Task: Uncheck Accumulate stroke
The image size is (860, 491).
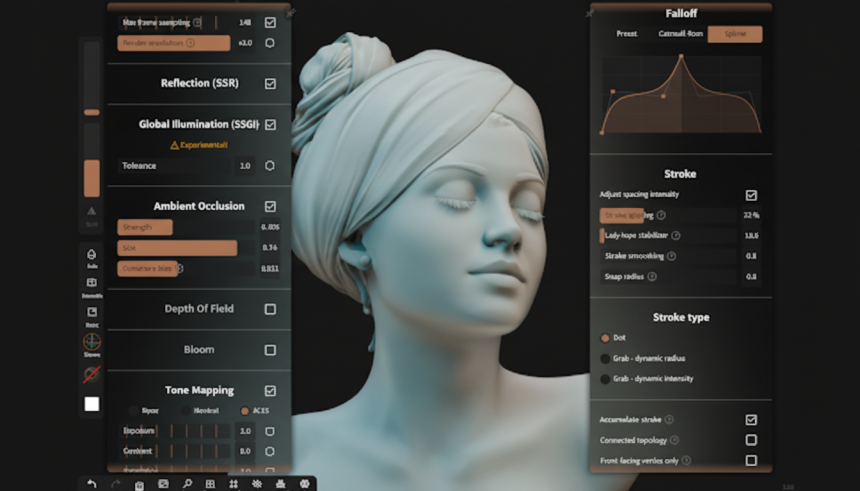Action: click(751, 420)
